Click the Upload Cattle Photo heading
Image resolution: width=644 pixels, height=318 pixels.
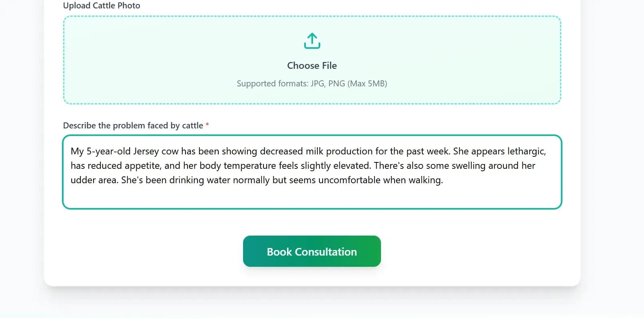101,6
